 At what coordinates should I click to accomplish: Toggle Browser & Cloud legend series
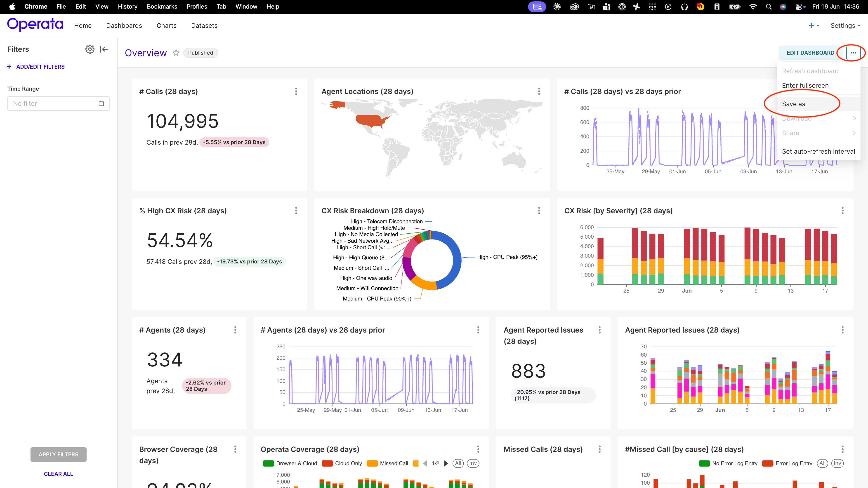[290, 463]
